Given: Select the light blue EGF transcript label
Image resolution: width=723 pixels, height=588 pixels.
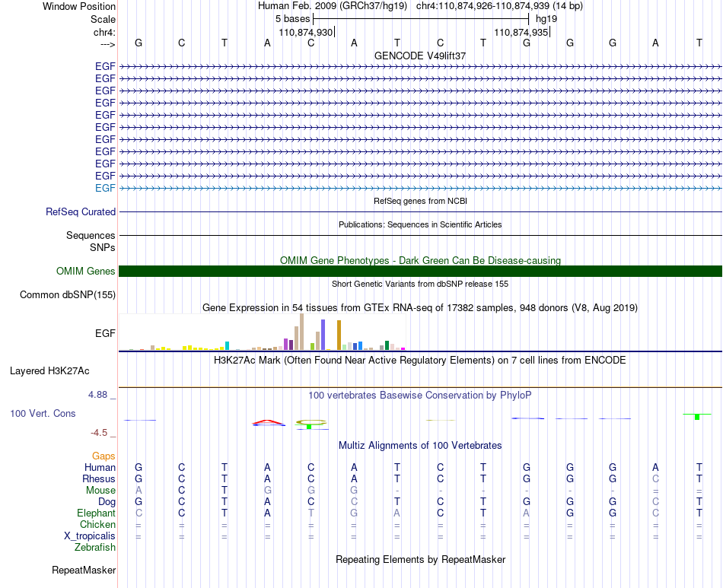Looking at the screenshot, I should (105, 188).
